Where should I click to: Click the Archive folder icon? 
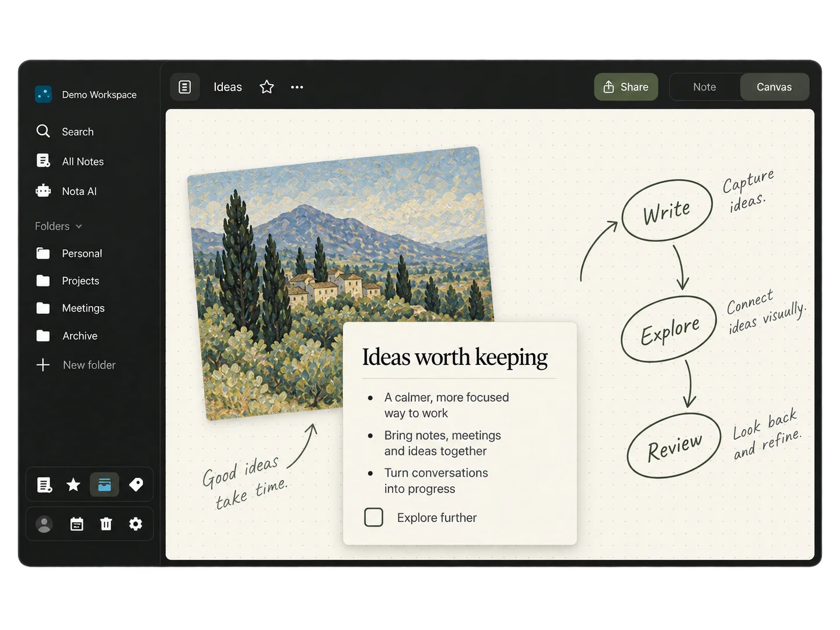click(43, 336)
